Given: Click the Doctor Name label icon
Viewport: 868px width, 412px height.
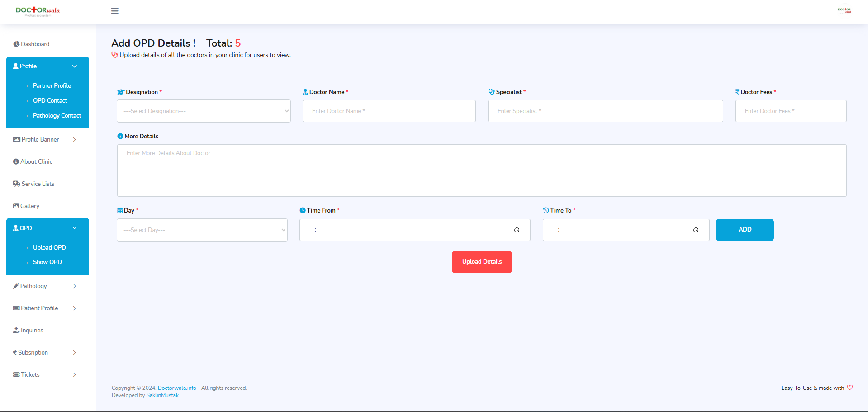Looking at the screenshot, I should point(305,92).
